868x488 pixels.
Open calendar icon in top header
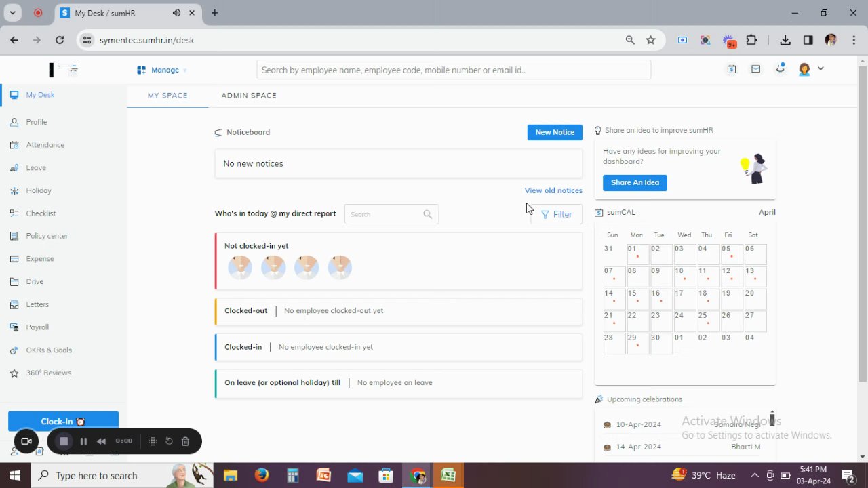[x=732, y=69]
